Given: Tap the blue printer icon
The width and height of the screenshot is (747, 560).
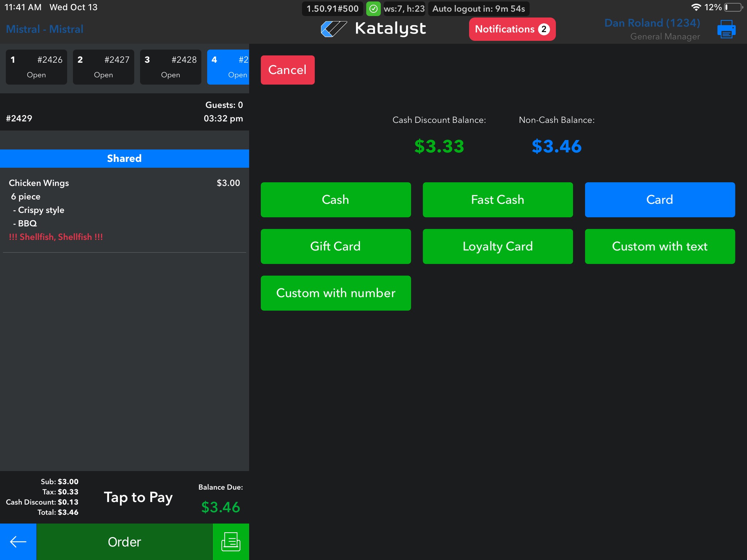Looking at the screenshot, I should pos(726,29).
